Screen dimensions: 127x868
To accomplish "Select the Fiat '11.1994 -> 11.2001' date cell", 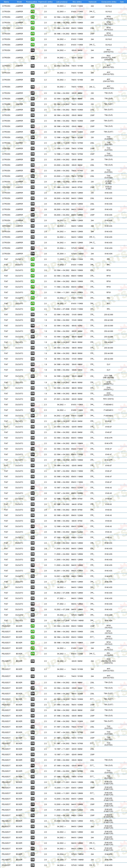I will tap(62, 292).
